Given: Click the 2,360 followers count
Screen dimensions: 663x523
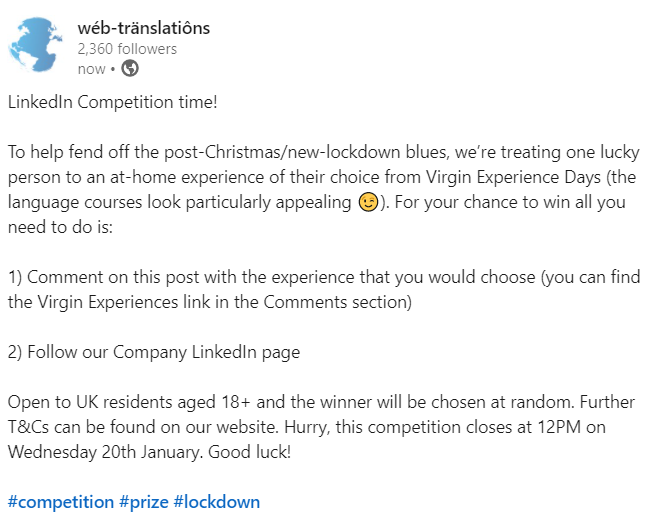Looking at the screenshot, I should [127, 49].
